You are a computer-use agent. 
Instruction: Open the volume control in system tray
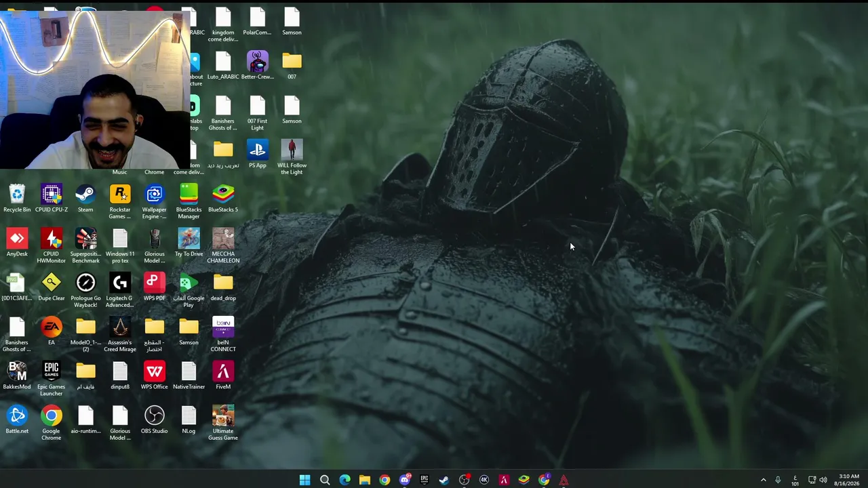(823, 480)
